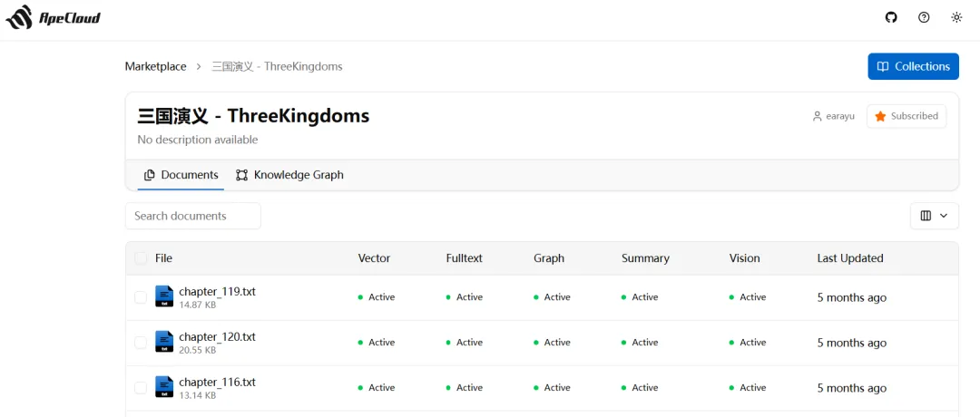Open the GitHub repository icon
This screenshot has width=980, height=417.
[891, 17]
